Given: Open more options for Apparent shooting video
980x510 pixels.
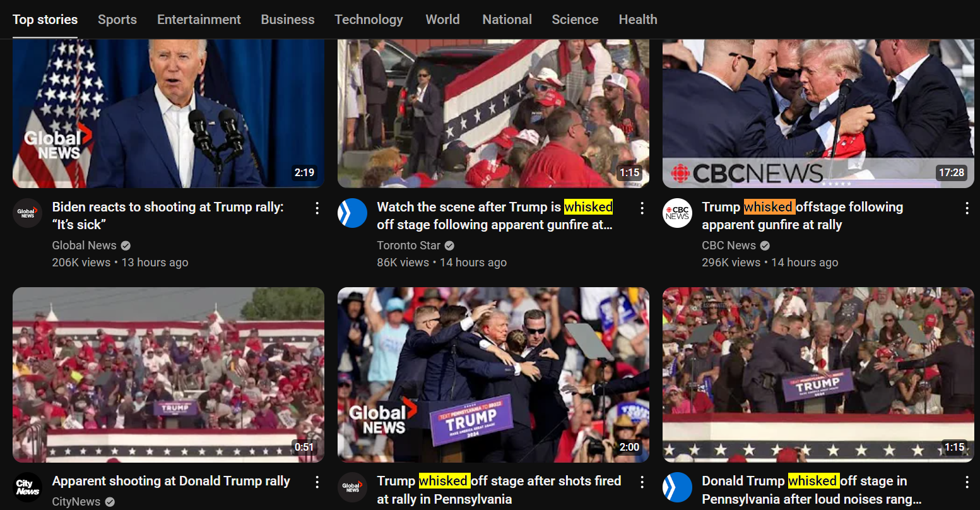Looking at the screenshot, I should 317,482.
